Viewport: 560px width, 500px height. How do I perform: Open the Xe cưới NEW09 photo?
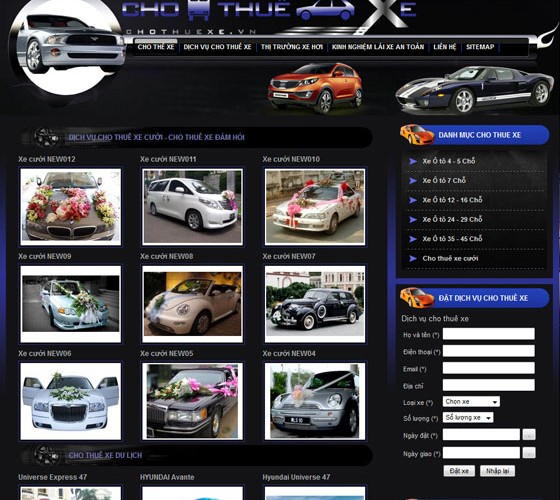pyautogui.click(x=70, y=304)
